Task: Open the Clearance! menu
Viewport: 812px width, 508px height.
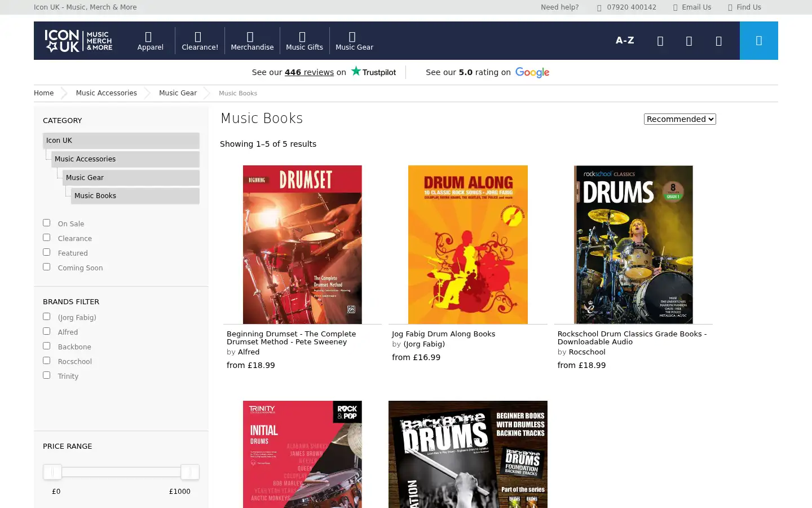Action: (200, 41)
